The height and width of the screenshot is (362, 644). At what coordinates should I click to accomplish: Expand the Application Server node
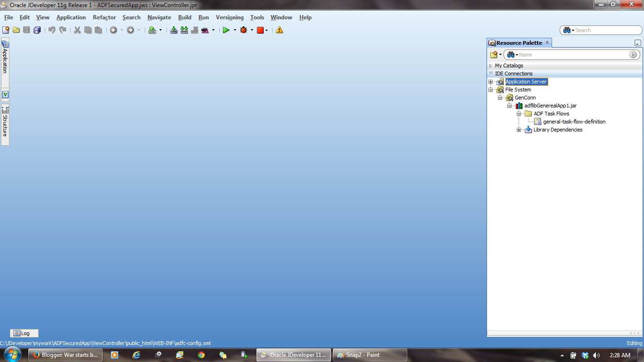tap(491, 82)
